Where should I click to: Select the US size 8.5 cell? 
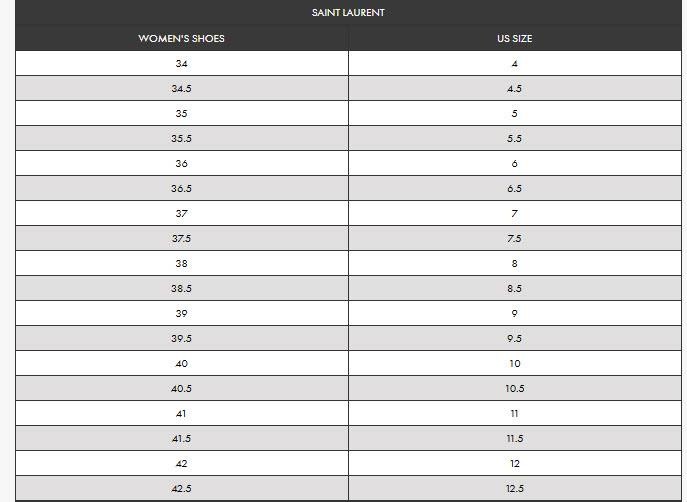pos(514,289)
